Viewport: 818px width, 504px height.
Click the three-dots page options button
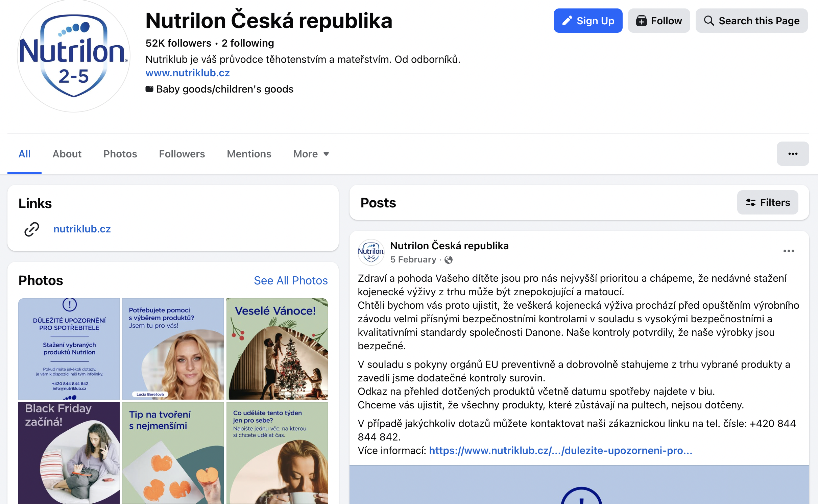[792, 154]
